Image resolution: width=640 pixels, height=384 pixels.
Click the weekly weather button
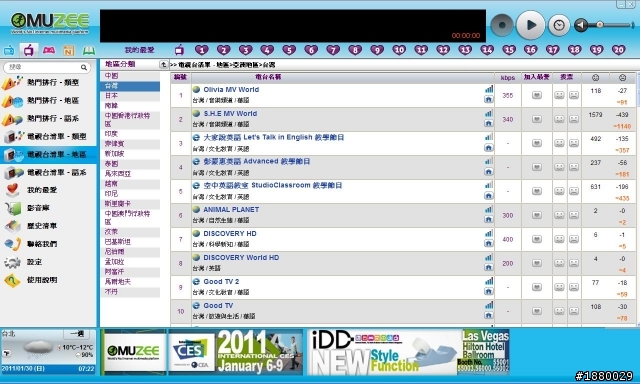pos(77,334)
